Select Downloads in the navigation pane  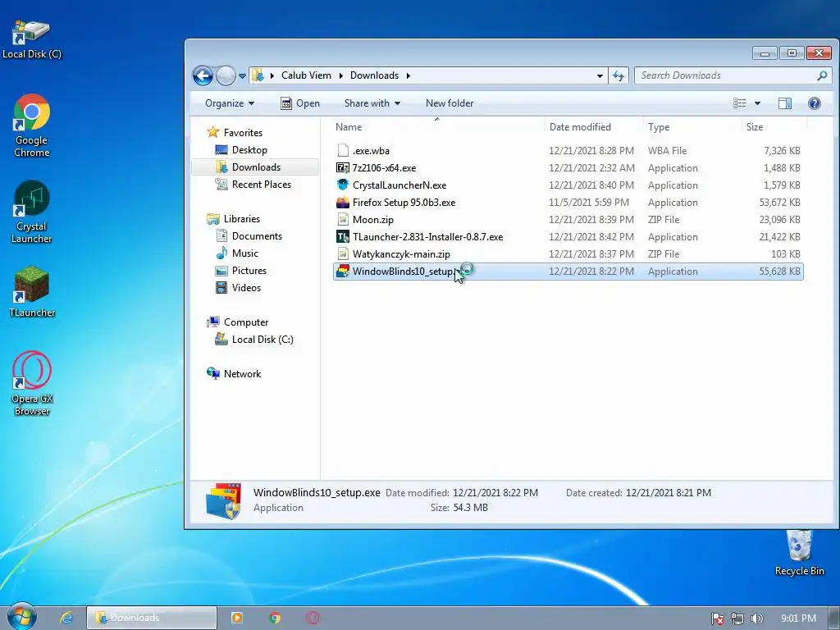[x=256, y=167]
